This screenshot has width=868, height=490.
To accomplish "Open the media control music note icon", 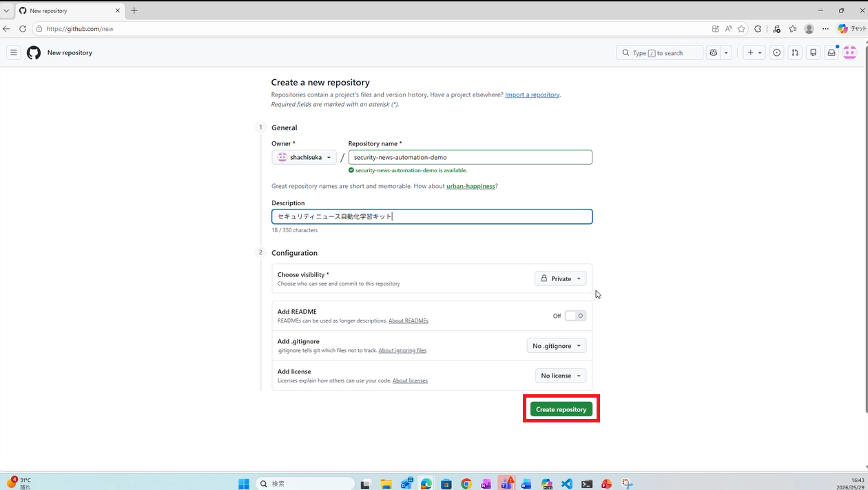I will pos(776,29).
